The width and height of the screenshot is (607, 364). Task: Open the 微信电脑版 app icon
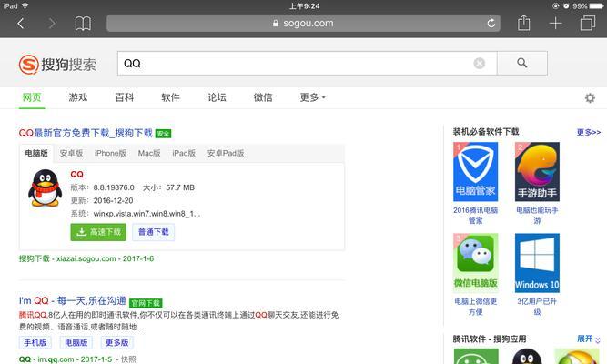coord(475,263)
